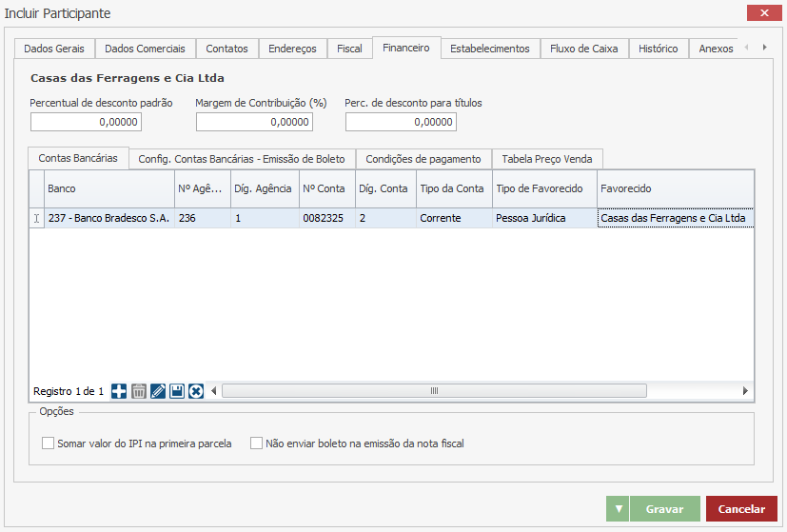Save record with the floppy disk icon
This screenshot has width=787, height=532.
pos(177,391)
